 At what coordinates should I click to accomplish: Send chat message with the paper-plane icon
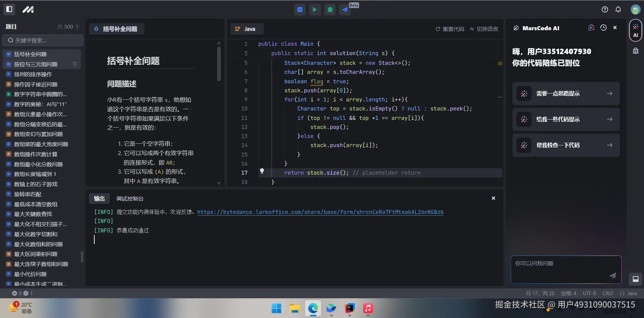pyautogui.click(x=612, y=276)
